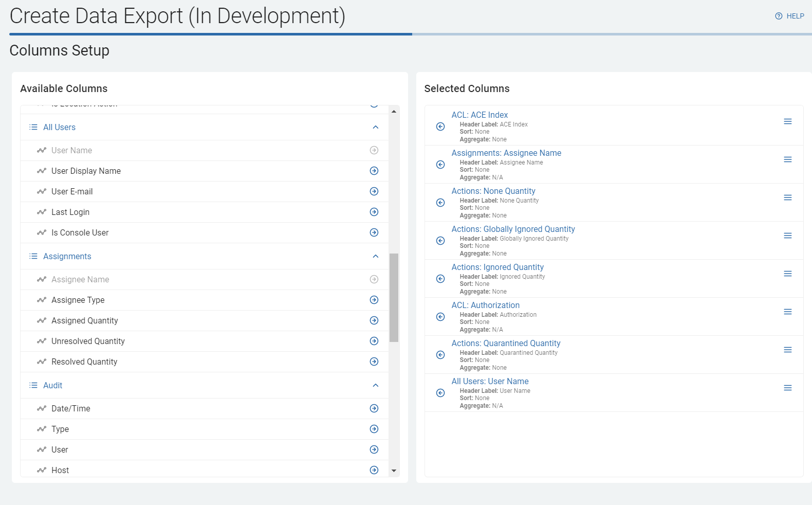Image resolution: width=812 pixels, height=505 pixels.
Task: Add Last Login to selected columns
Action: (374, 212)
